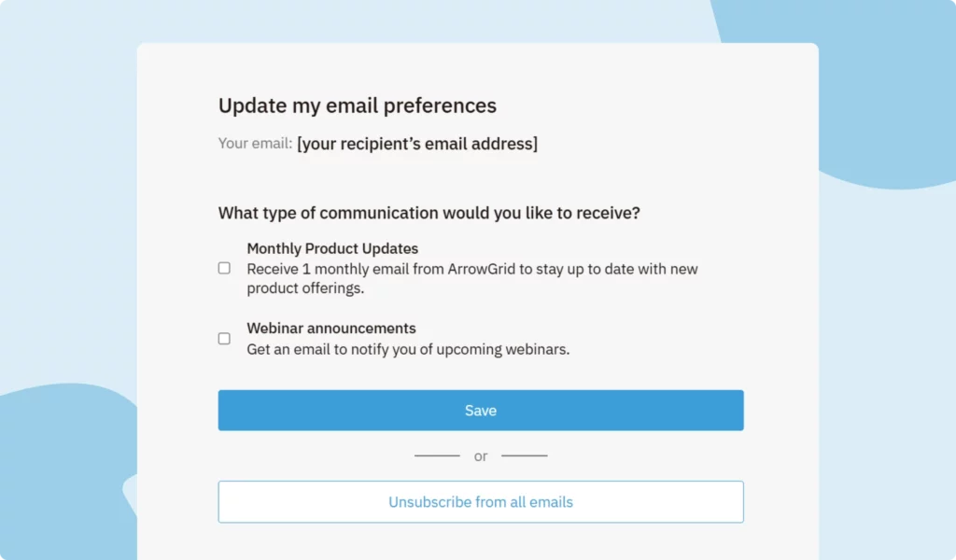This screenshot has height=560, width=956.
Task: Select the recipient's email address placeholder
Action: click(x=417, y=144)
